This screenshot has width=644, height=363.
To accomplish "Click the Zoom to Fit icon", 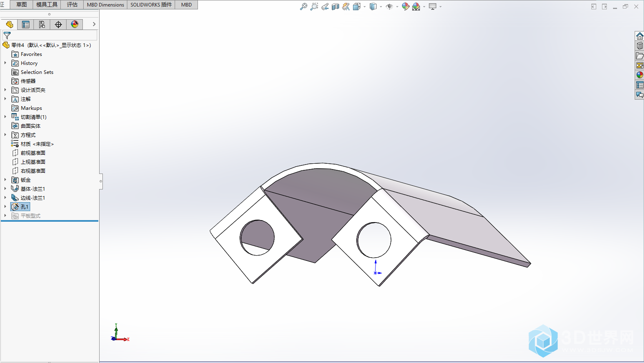I will (303, 7).
